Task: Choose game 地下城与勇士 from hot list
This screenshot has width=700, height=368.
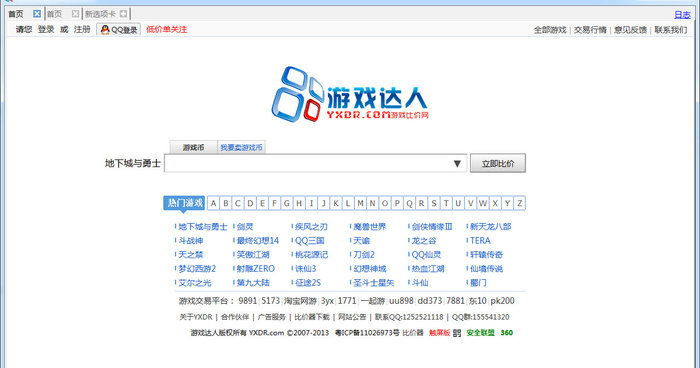Action: [203, 227]
